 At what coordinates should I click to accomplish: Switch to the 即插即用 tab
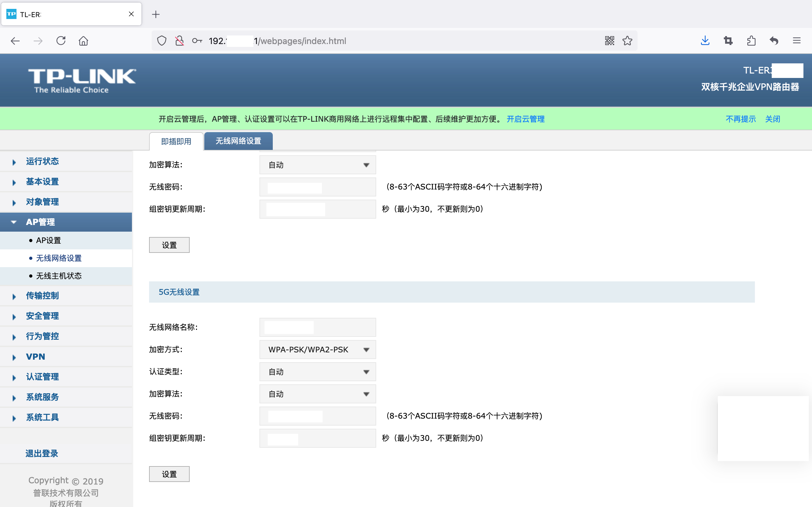coord(176,142)
